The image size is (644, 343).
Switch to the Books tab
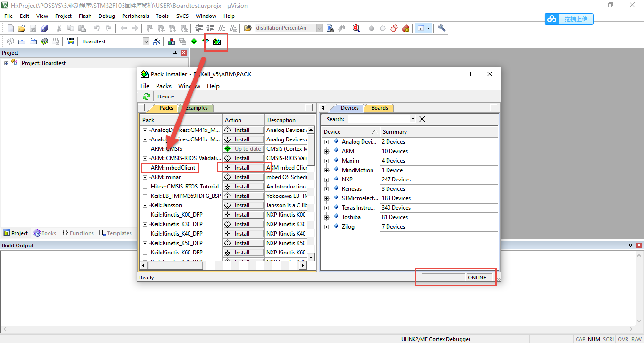point(45,233)
